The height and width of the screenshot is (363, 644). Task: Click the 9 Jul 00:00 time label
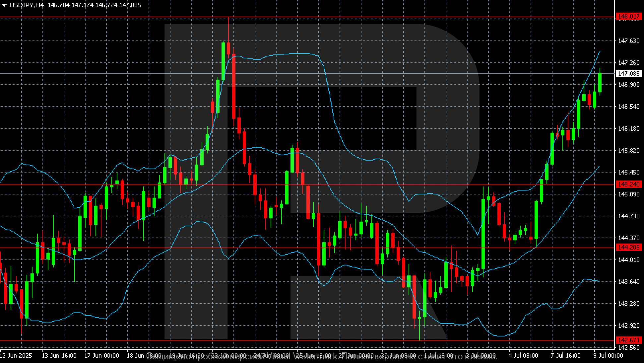click(x=608, y=355)
